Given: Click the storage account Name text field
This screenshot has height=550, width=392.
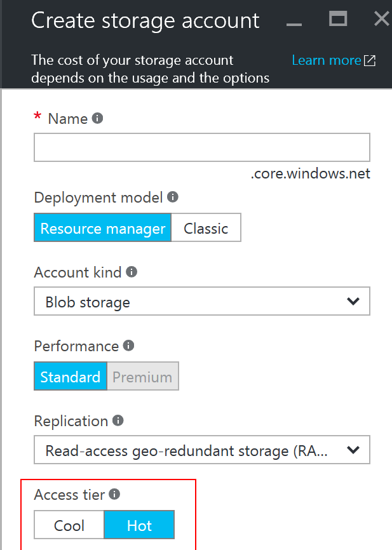Looking at the screenshot, I should click(202, 147).
